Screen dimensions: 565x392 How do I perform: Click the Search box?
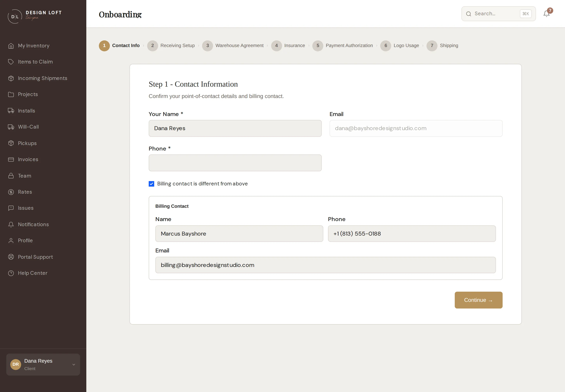tap(498, 14)
